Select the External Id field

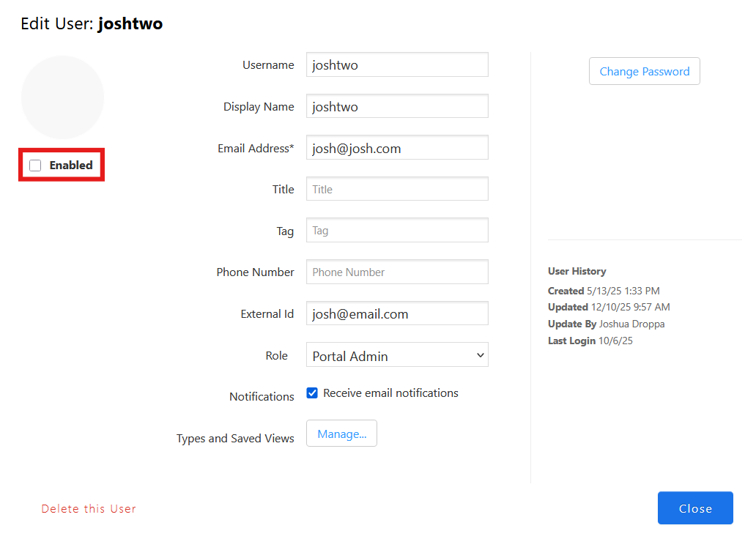coord(397,313)
